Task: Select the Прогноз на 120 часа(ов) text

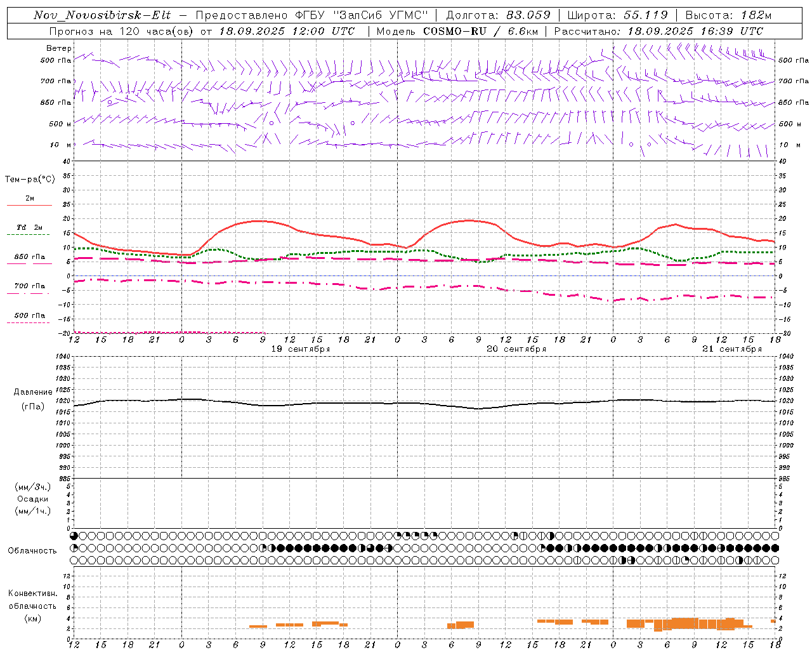Action: pyautogui.click(x=121, y=31)
